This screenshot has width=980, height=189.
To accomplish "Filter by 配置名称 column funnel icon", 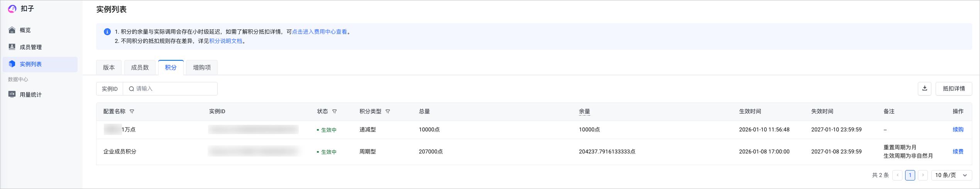I will coord(132,111).
